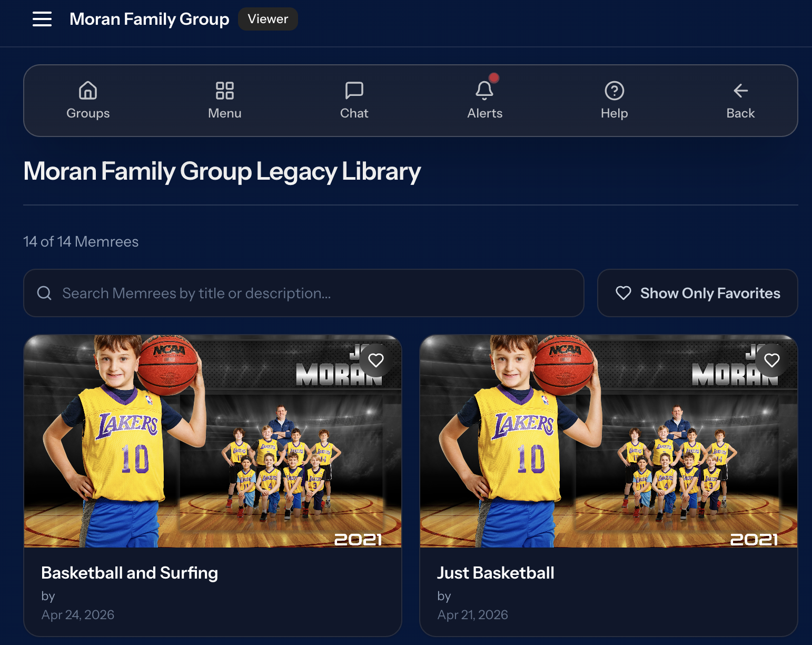Select the Basketball and Surfing title
Viewport: 812px width, 645px height.
tap(130, 573)
